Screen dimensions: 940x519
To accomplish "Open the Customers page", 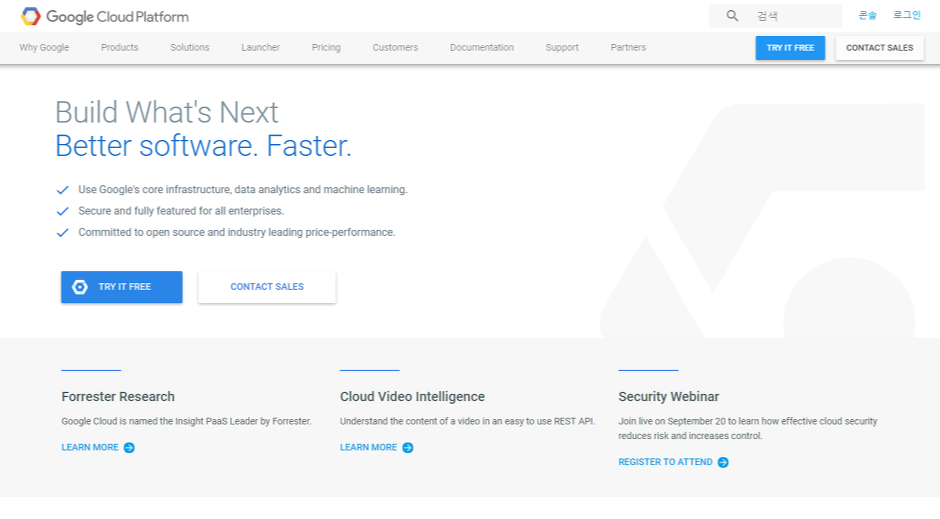I will (x=395, y=47).
